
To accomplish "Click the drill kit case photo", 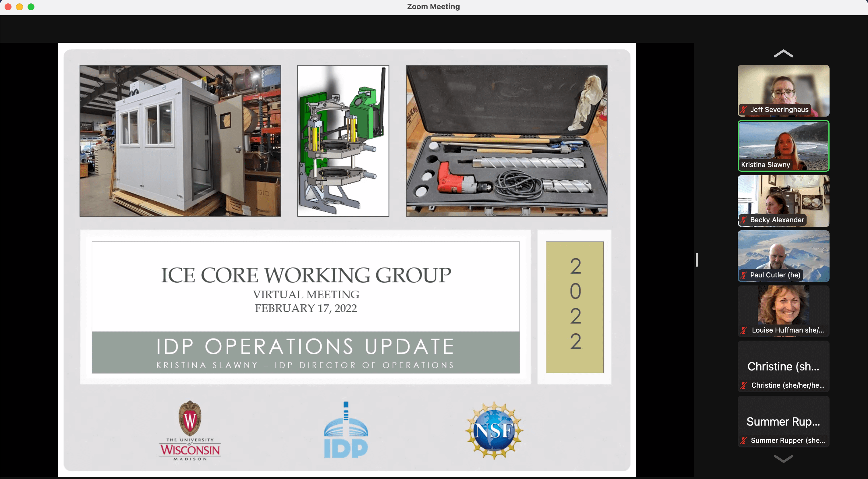I will [506, 140].
